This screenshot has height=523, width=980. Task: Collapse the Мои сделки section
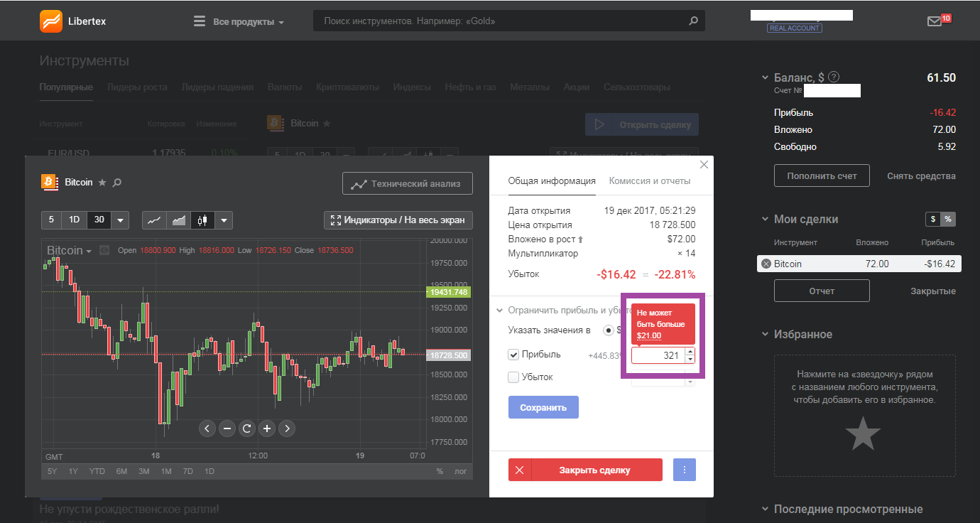click(x=765, y=219)
